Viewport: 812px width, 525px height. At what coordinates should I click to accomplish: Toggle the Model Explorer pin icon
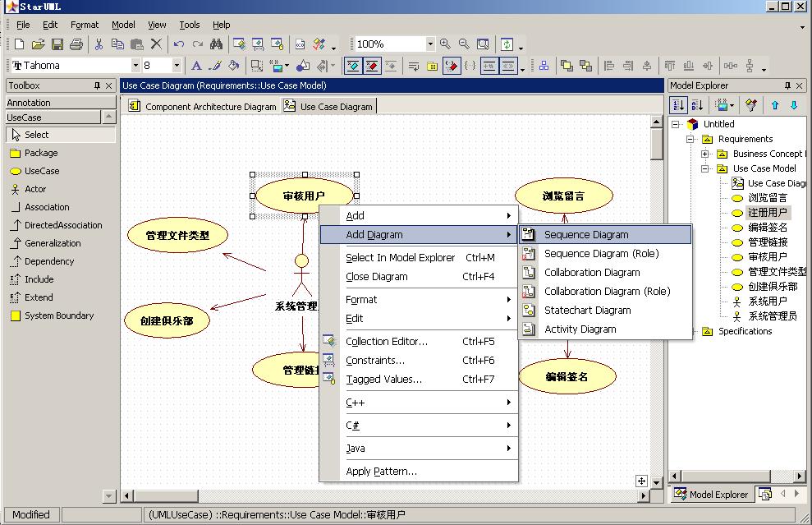pyautogui.click(x=788, y=85)
